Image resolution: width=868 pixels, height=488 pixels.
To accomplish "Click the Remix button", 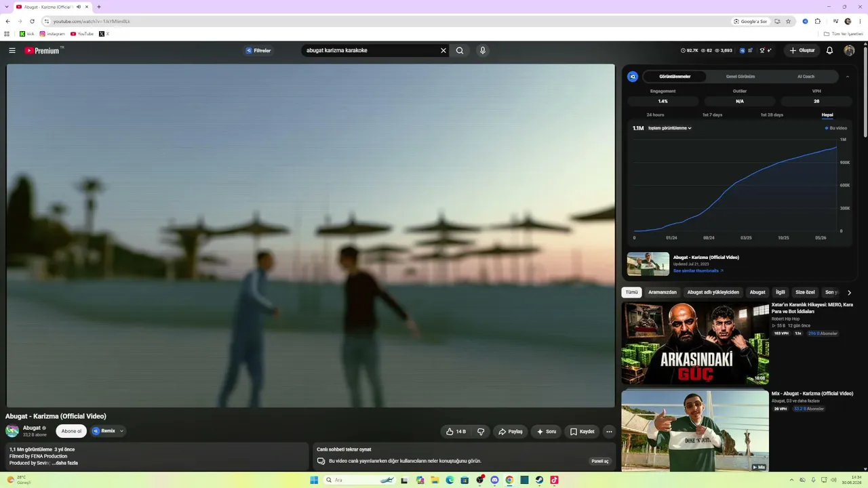I will pos(104,431).
